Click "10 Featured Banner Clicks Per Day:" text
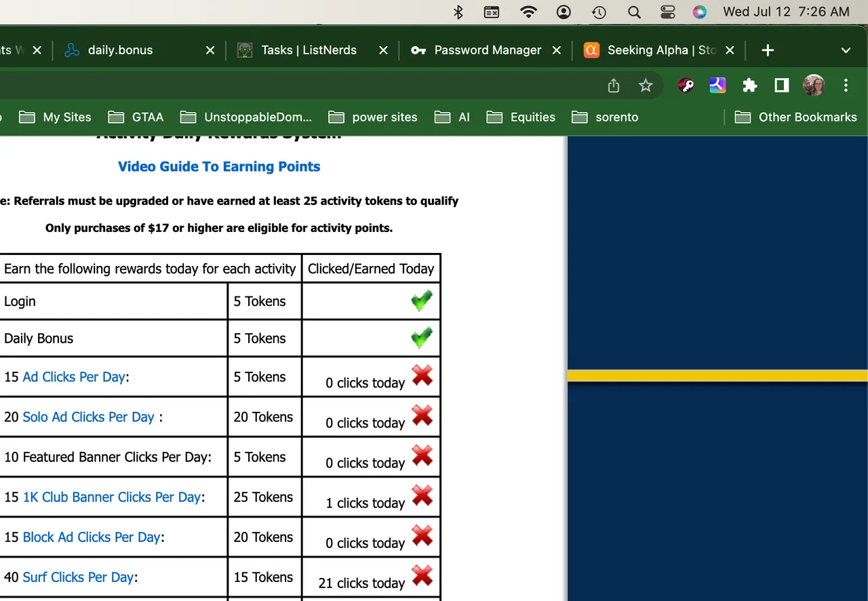This screenshot has height=601, width=868. [108, 457]
